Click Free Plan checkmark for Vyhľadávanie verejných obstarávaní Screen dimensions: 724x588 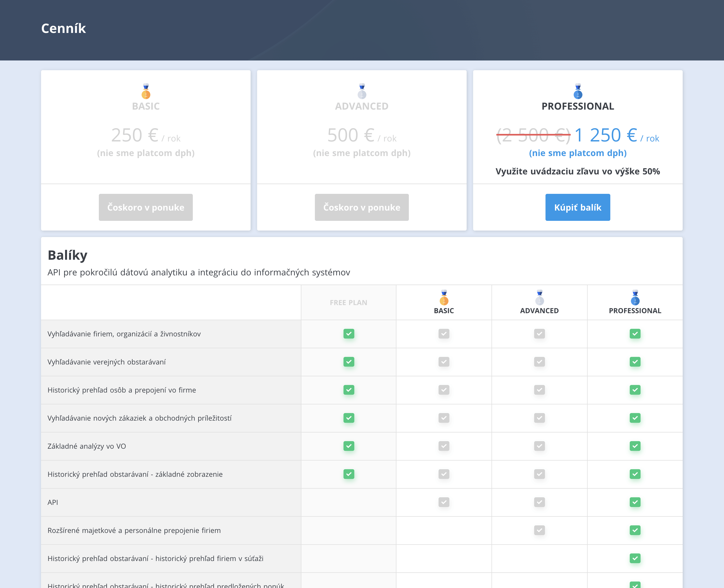349,362
